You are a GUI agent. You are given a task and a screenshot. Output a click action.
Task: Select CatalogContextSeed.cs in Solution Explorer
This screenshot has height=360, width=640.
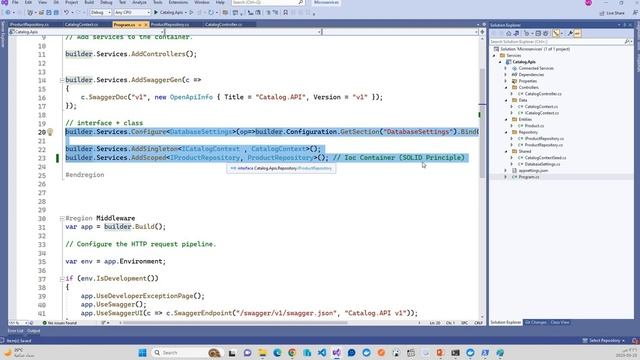[545, 158]
